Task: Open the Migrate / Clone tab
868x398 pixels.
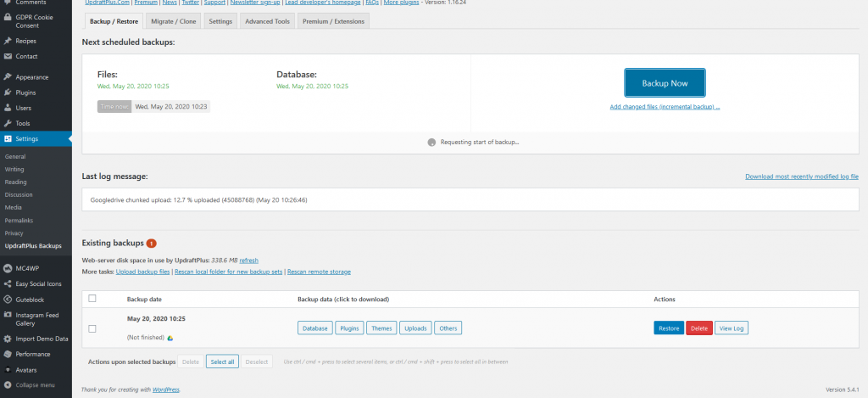Action: coord(174,21)
